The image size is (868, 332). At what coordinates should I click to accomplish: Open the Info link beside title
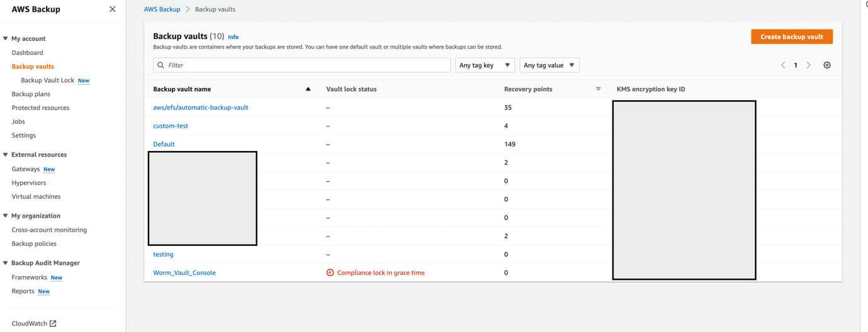pos(233,38)
